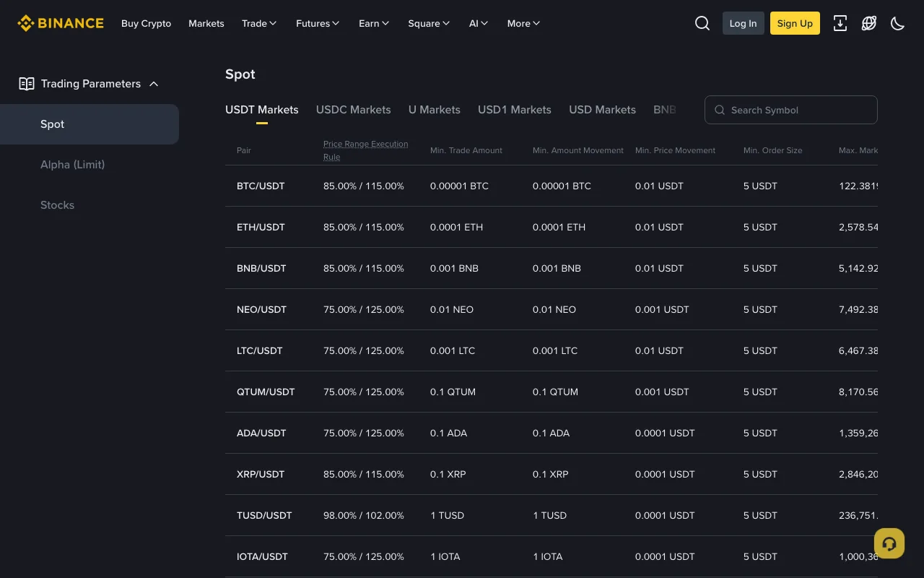This screenshot has width=924, height=578.
Task: Expand the Square dropdown menu
Action: pyautogui.click(x=429, y=23)
